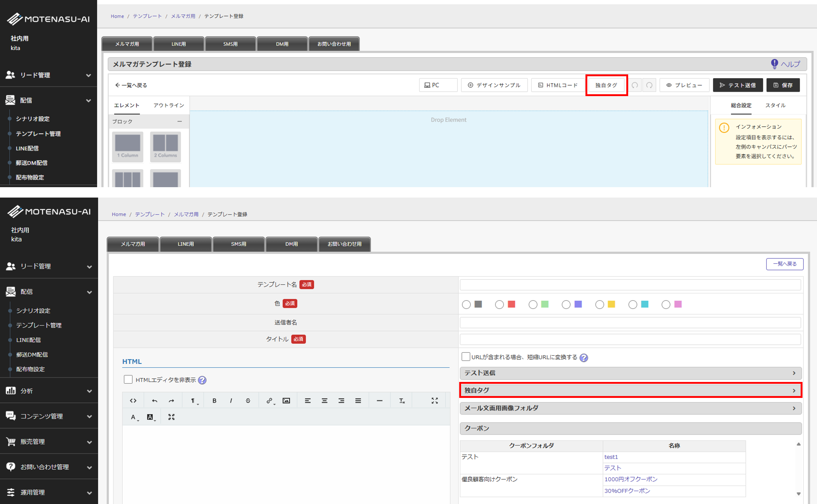The image size is (817, 504).
Task: Click the fullscreen editor icon
Action: click(x=434, y=401)
